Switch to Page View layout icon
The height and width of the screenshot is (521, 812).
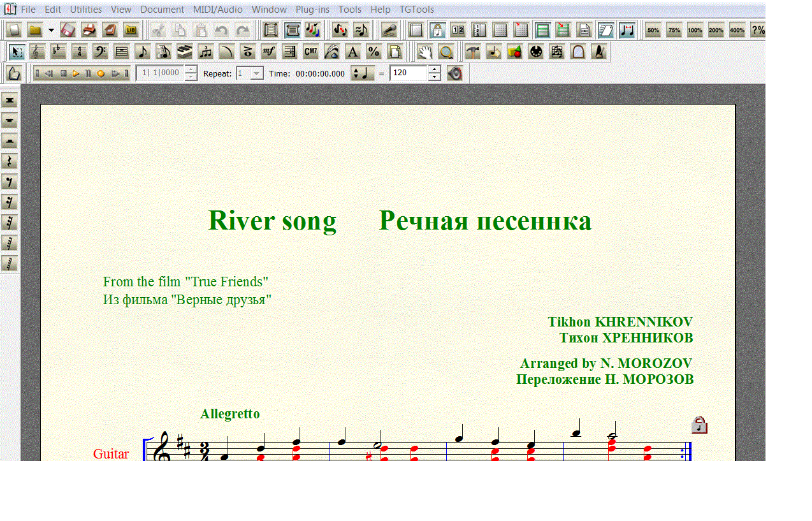pos(293,30)
